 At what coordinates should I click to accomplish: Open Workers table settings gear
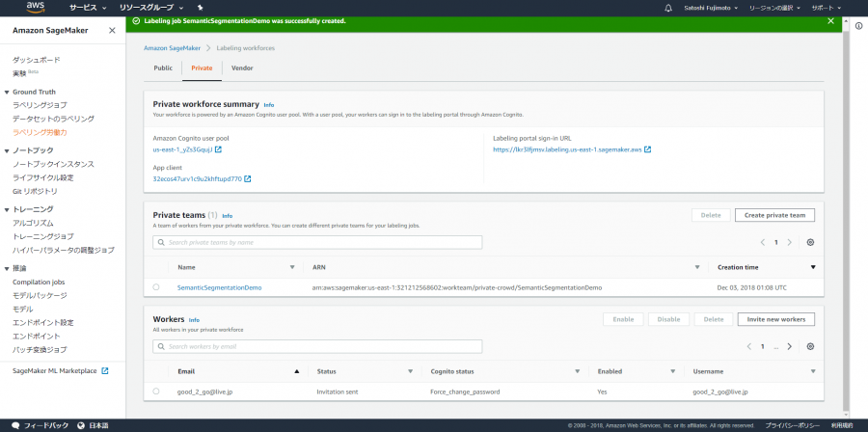click(x=810, y=346)
